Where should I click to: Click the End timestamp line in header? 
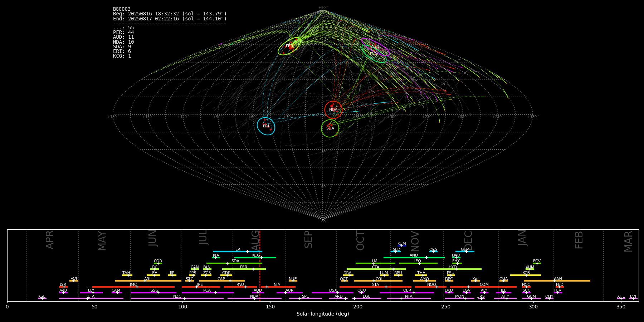(170, 19)
